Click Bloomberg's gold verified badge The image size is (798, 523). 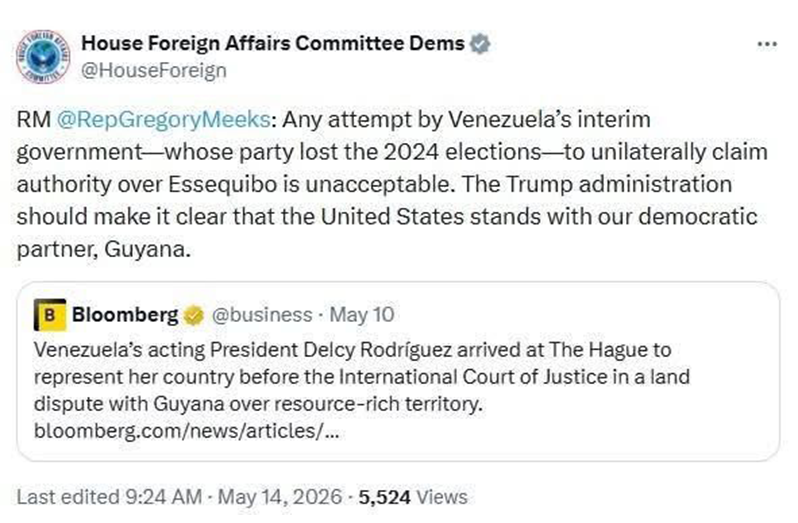pos(193,315)
